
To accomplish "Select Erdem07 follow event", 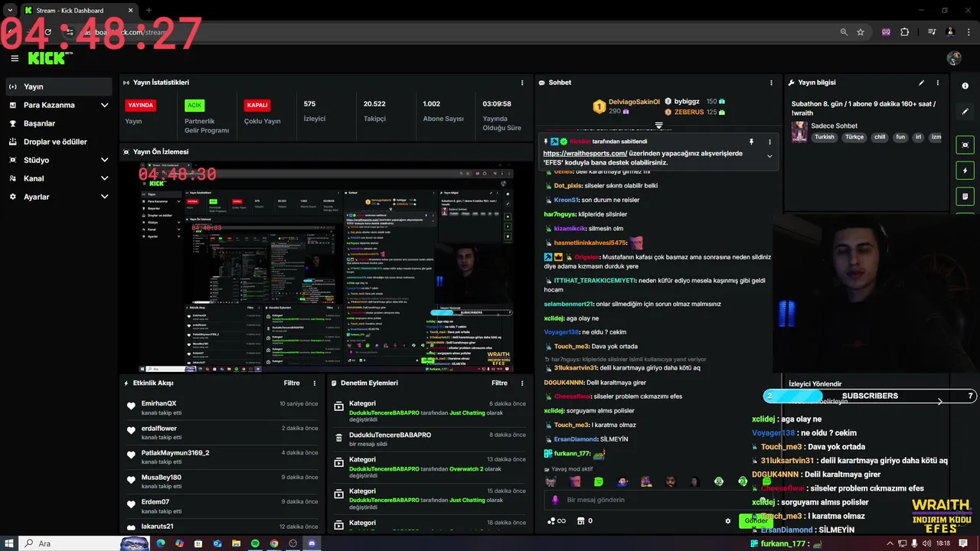I will point(222,505).
